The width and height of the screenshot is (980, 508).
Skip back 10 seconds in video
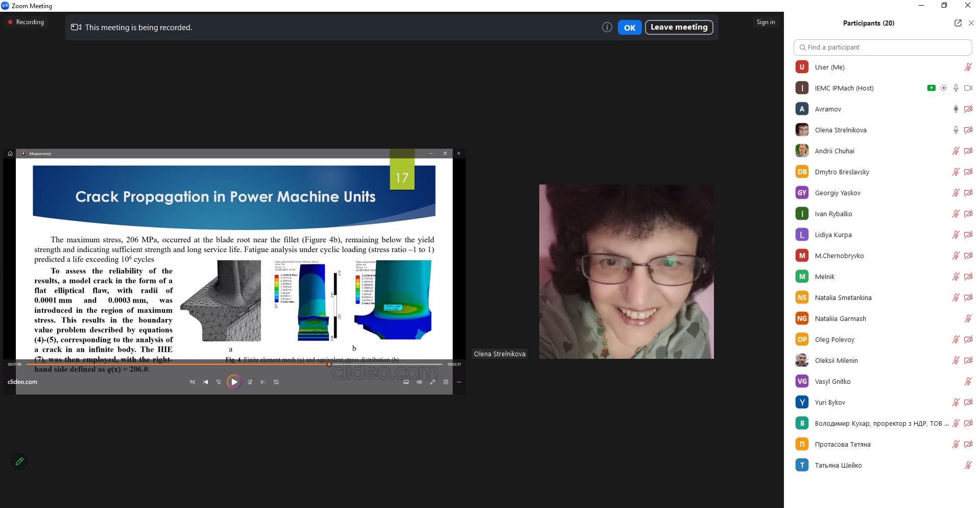coord(219,382)
